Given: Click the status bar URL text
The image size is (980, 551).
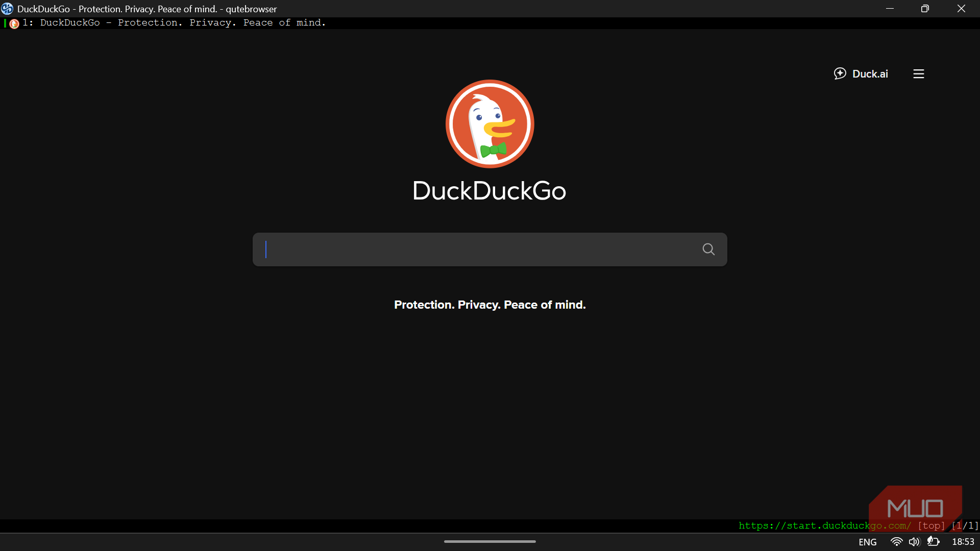Looking at the screenshot, I should click(x=824, y=525).
